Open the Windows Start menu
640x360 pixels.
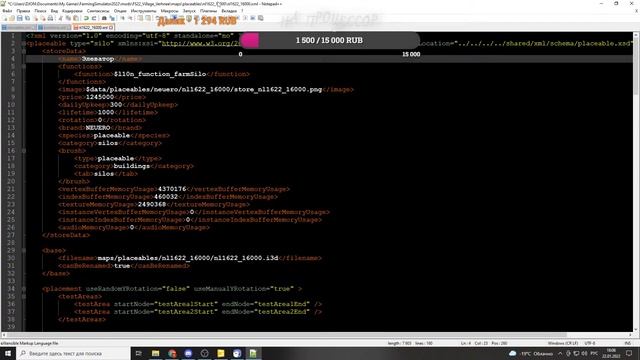[x=8, y=353]
